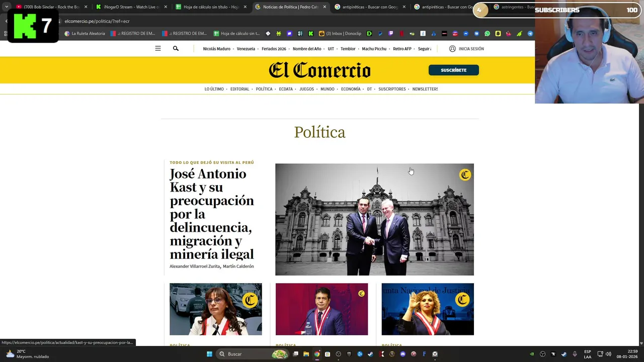
Task: Open the WhatsApp bookmark icon
Action: 487,34
